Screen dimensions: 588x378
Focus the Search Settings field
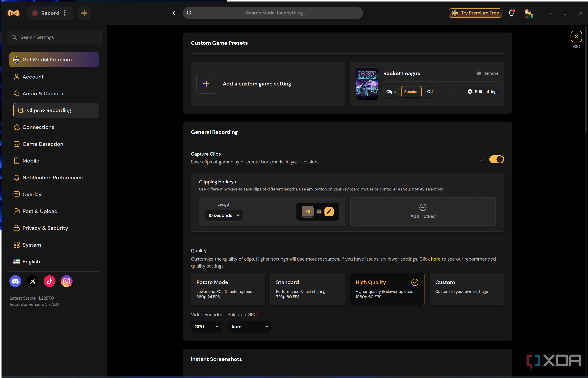tap(54, 37)
